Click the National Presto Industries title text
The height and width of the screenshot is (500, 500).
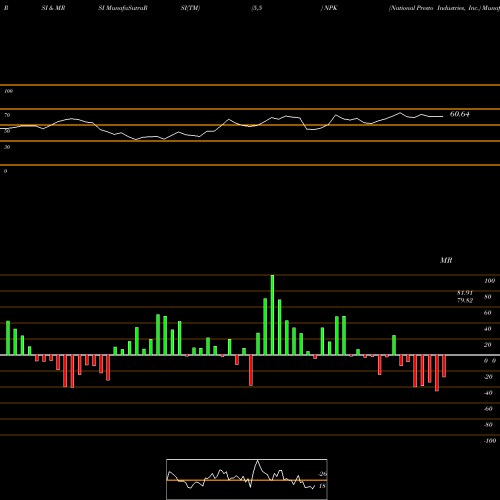point(435,8)
